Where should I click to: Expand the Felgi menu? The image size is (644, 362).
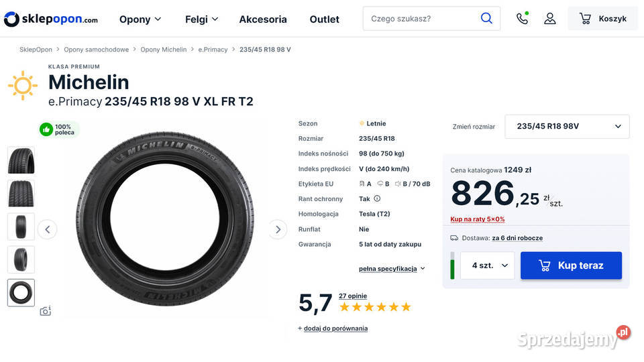201,19
